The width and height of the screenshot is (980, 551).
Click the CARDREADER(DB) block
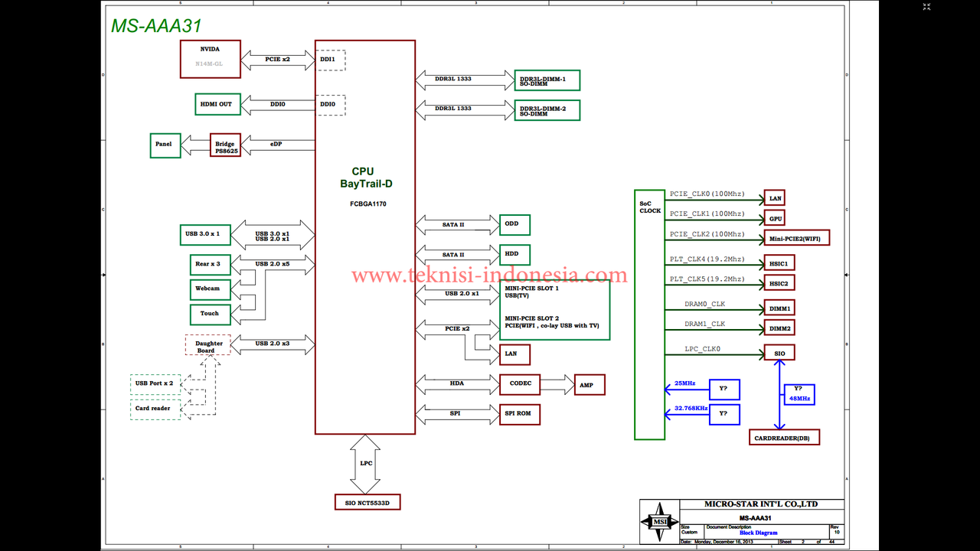click(x=784, y=437)
